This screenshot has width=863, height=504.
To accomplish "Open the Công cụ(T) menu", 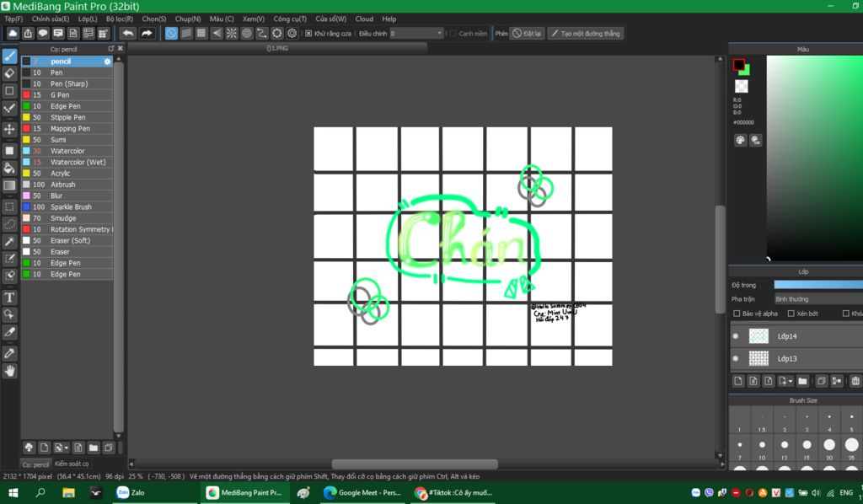I will [290, 19].
